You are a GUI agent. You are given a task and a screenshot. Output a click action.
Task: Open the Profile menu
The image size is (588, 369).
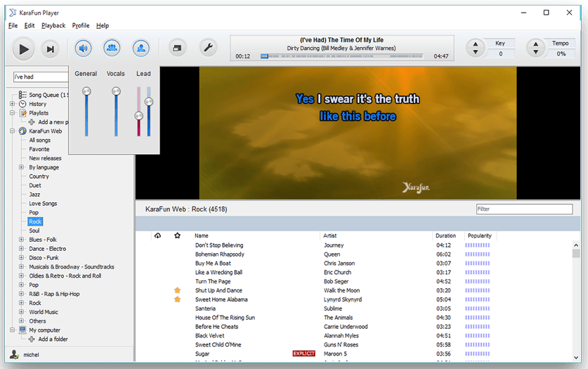point(81,25)
